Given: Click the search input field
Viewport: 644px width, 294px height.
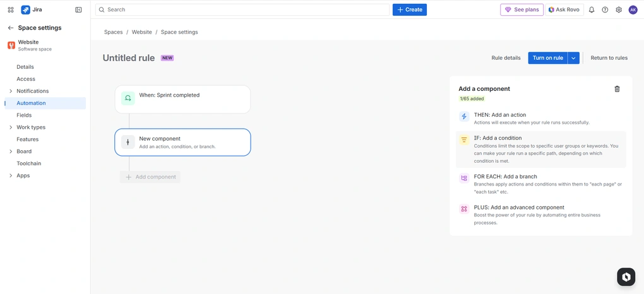Looking at the screenshot, I should pyautogui.click(x=242, y=9).
